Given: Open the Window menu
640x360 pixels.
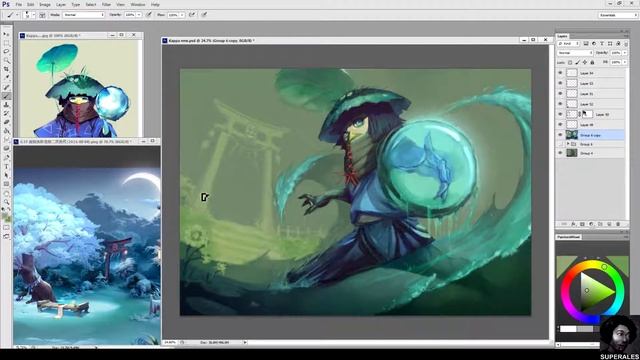Looking at the screenshot, I should 138,4.
